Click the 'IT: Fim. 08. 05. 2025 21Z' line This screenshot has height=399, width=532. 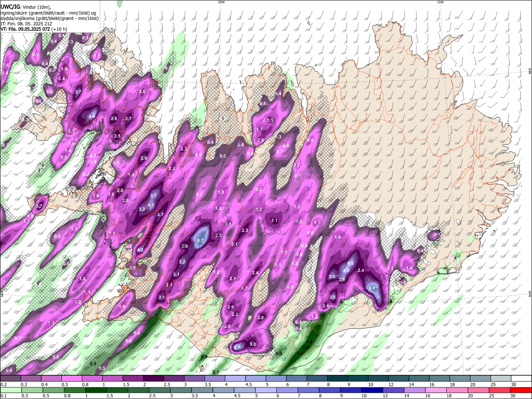point(26,24)
